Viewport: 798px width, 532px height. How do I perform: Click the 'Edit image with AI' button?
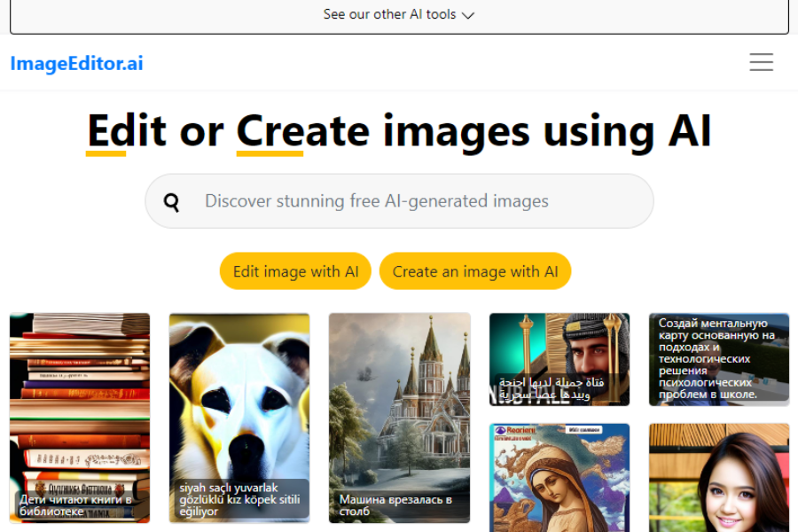click(295, 270)
